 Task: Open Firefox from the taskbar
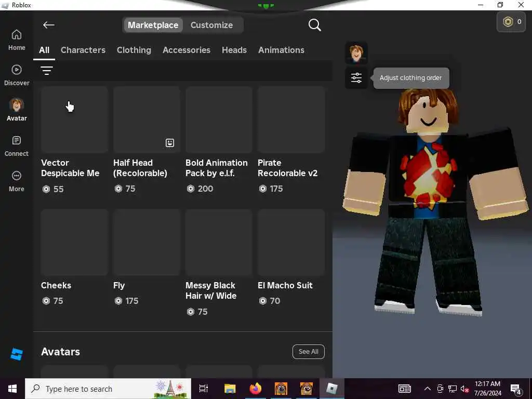click(256, 389)
